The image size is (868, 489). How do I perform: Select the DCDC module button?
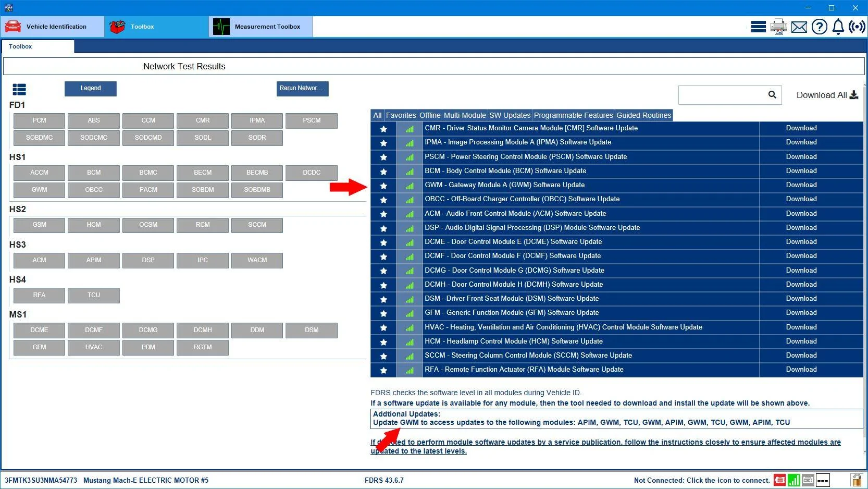(x=312, y=173)
